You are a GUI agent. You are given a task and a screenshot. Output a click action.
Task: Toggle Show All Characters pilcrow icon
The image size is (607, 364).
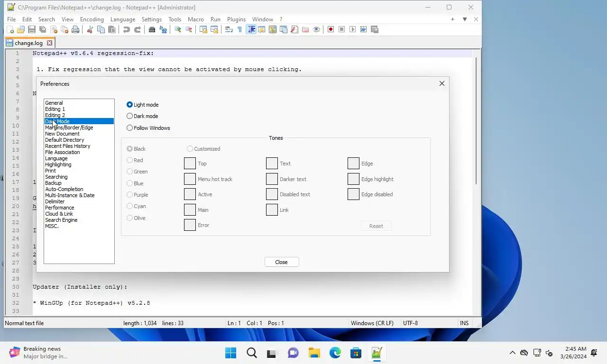click(x=239, y=29)
